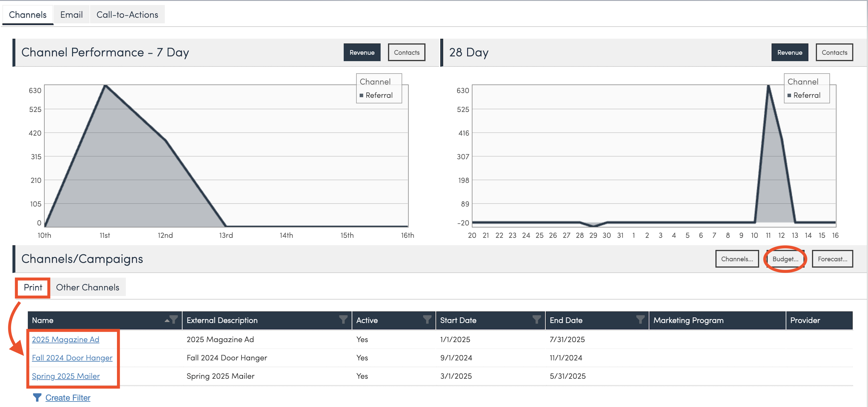Toggle 7 Day chart to Contacts
The width and height of the screenshot is (868, 407).
(406, 52)
